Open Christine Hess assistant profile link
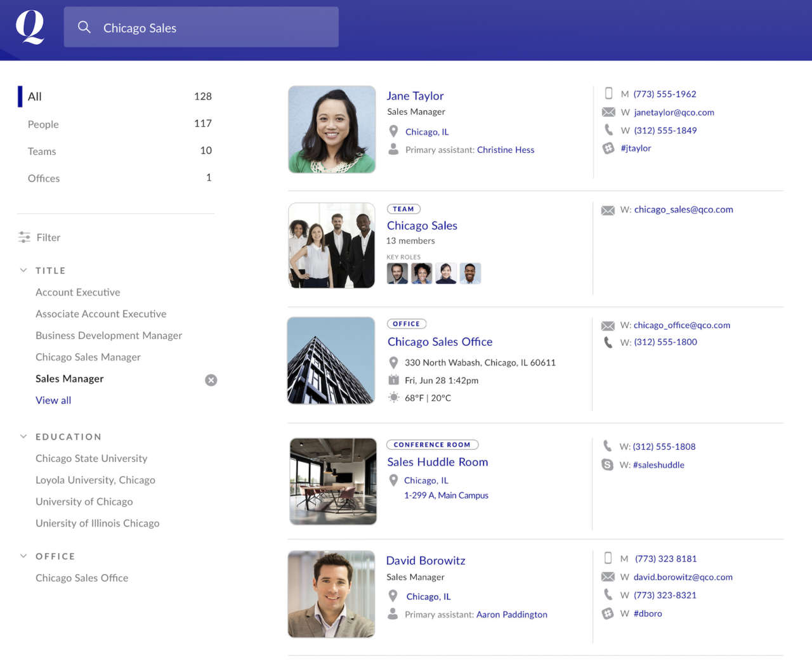This screenshot has height=661, width=812. pos(506,150)
